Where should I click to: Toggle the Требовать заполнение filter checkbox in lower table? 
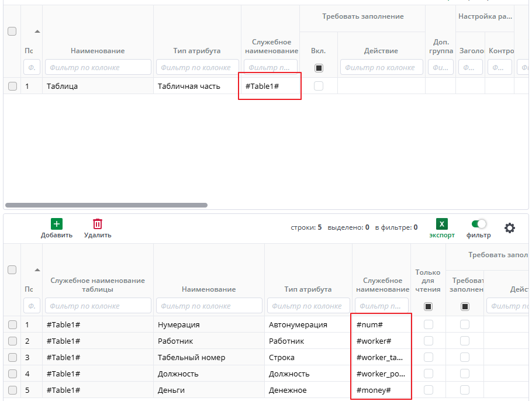point(465,306)
